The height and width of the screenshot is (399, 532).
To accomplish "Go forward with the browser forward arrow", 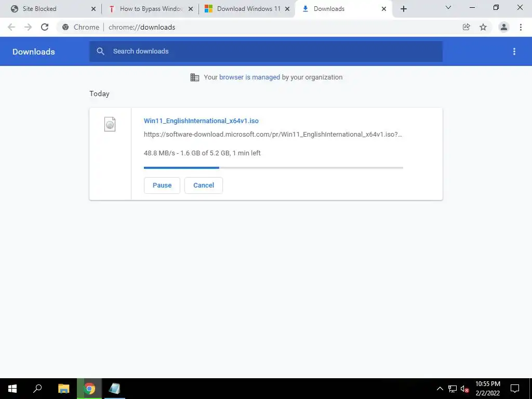I will pyautogui.click(x=28, y=27).
